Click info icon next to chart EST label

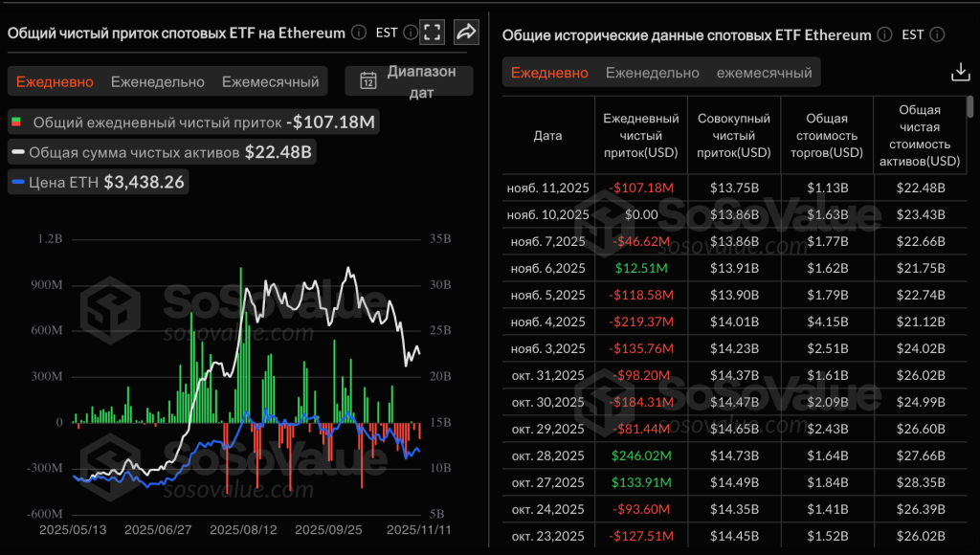click(410, 33)
